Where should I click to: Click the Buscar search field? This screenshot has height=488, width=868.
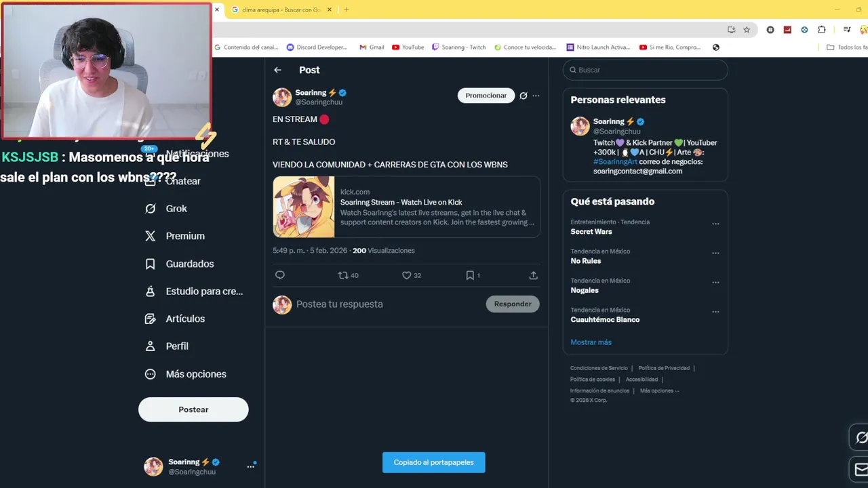point(646,70)
